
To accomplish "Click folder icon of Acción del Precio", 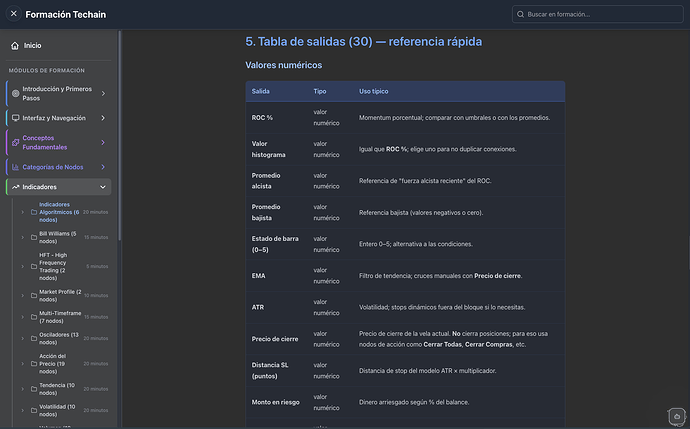I will click(x=34, y=364).
